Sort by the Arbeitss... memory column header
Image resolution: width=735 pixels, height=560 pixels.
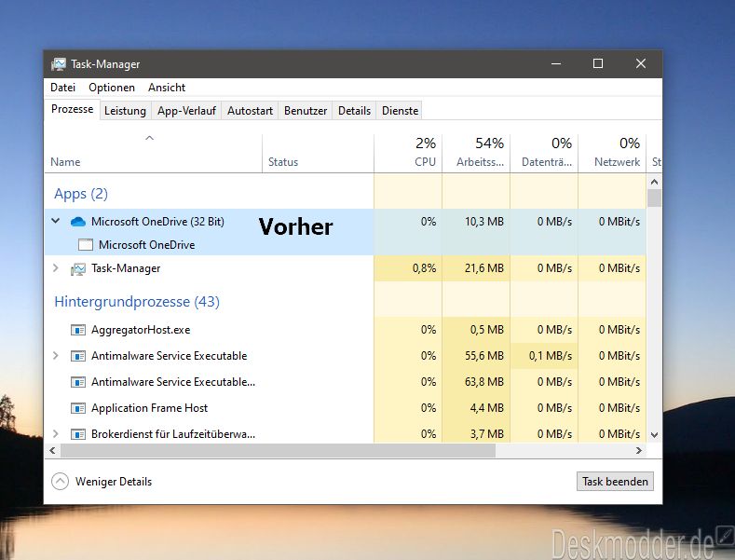[x=476, y=153]
